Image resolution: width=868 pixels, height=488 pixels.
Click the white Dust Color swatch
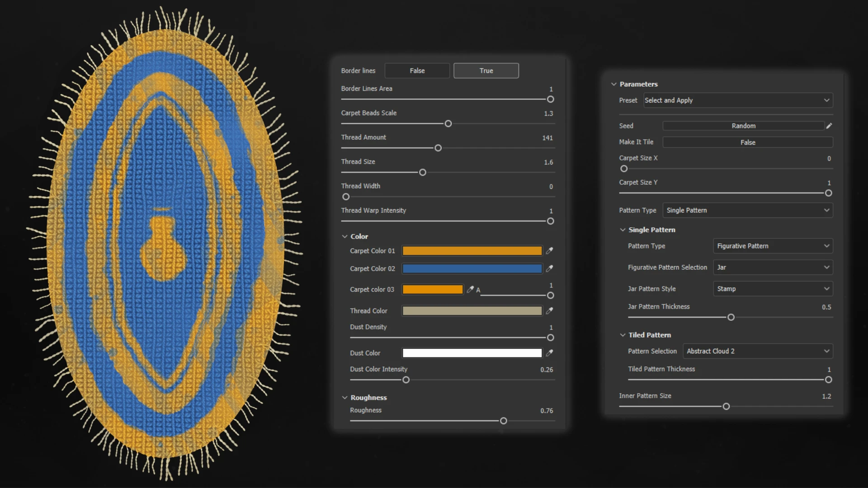(x=472, y=353)
